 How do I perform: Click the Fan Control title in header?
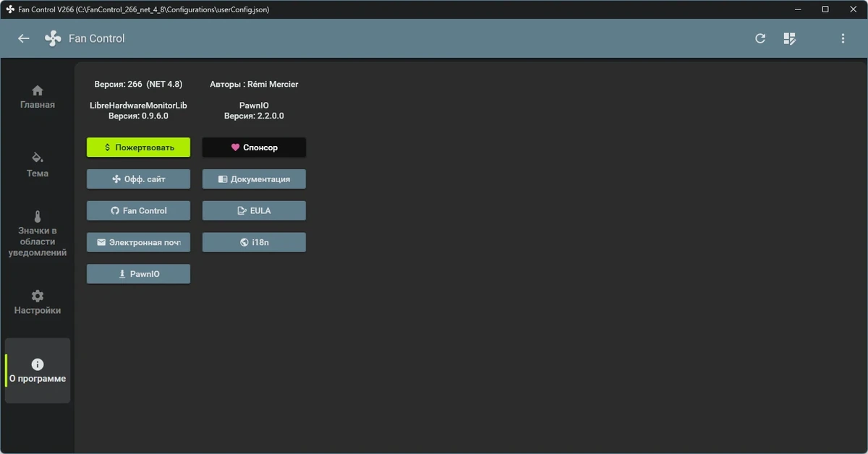[97, 38]
